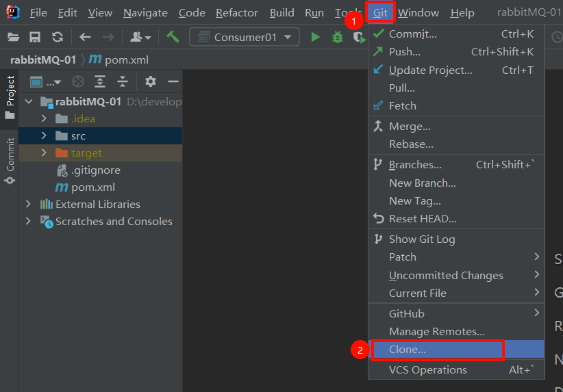Navigate back with the left arrow icon
Image resolution: width=563 pixels, height=392 pixels.
click(x=85, y=37)
